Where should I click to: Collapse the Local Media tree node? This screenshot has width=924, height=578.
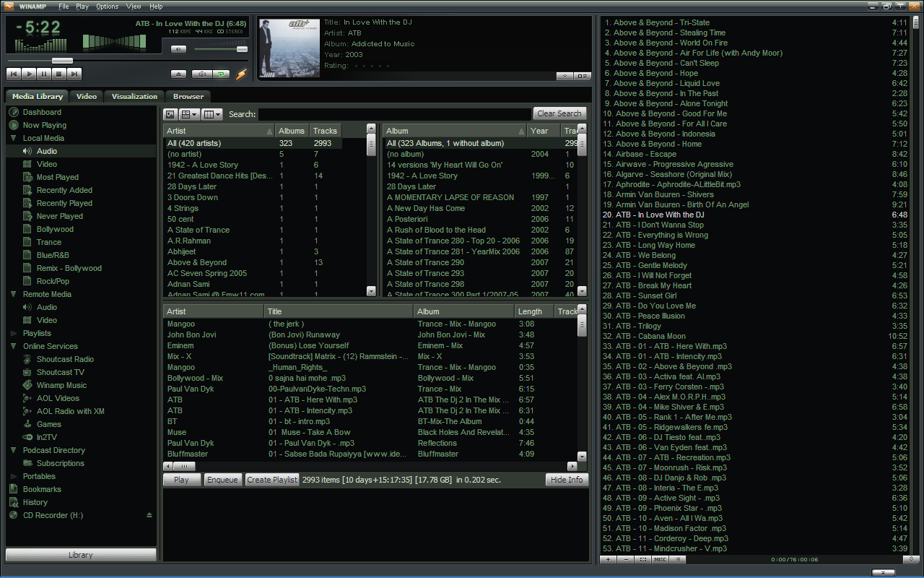[x=14, y=138]
